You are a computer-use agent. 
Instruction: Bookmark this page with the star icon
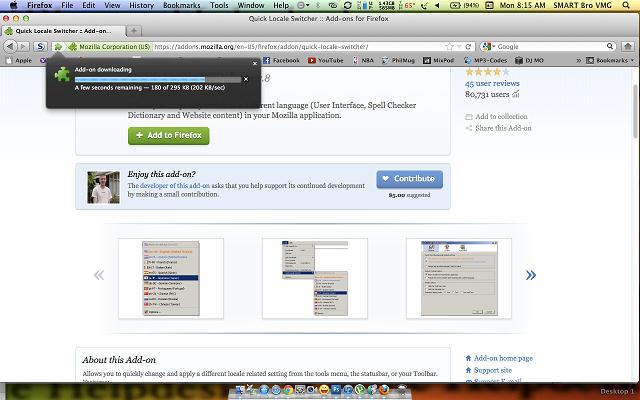coord(449,47)
